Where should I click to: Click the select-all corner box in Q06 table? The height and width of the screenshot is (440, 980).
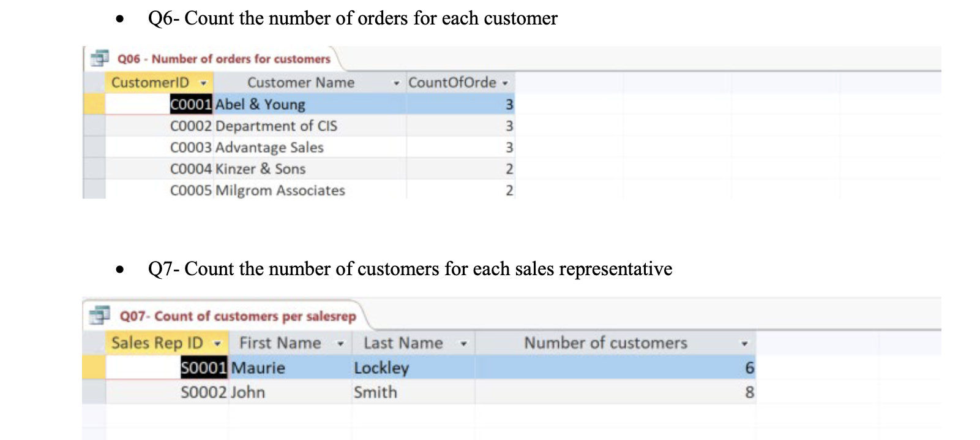click(x=94, y=82)
